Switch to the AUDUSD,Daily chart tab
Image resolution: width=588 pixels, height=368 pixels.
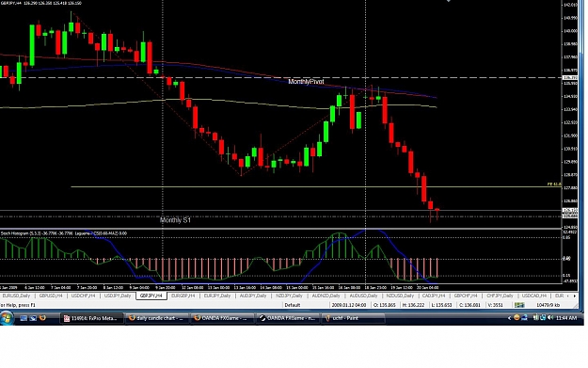pyautogui.click(x=363, y=296)
